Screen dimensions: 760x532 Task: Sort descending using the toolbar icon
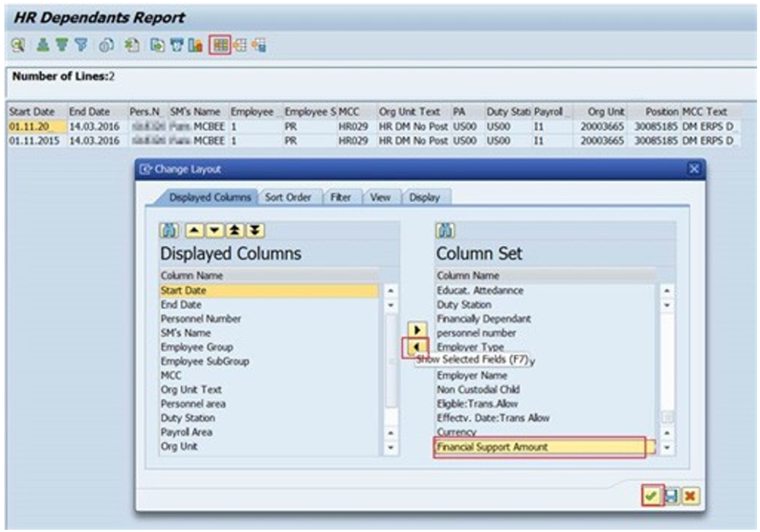click(62, 46)
